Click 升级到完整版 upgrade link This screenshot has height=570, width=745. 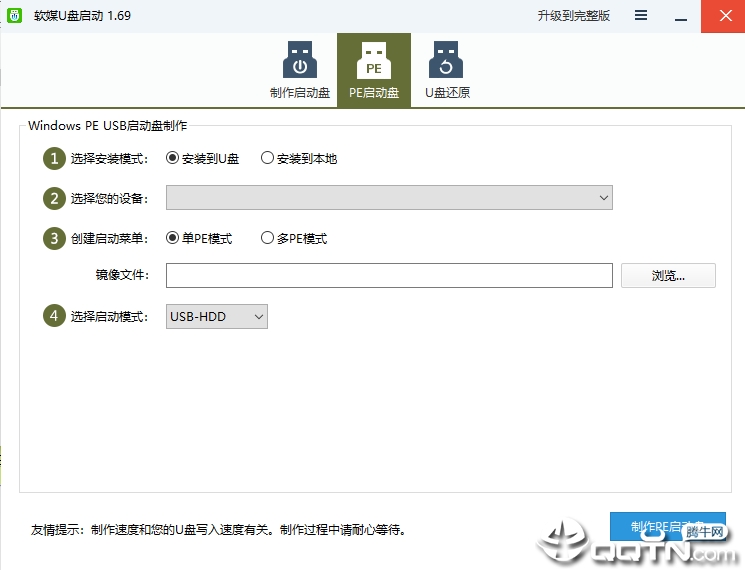pyautogui.click(x=573, y=16)
